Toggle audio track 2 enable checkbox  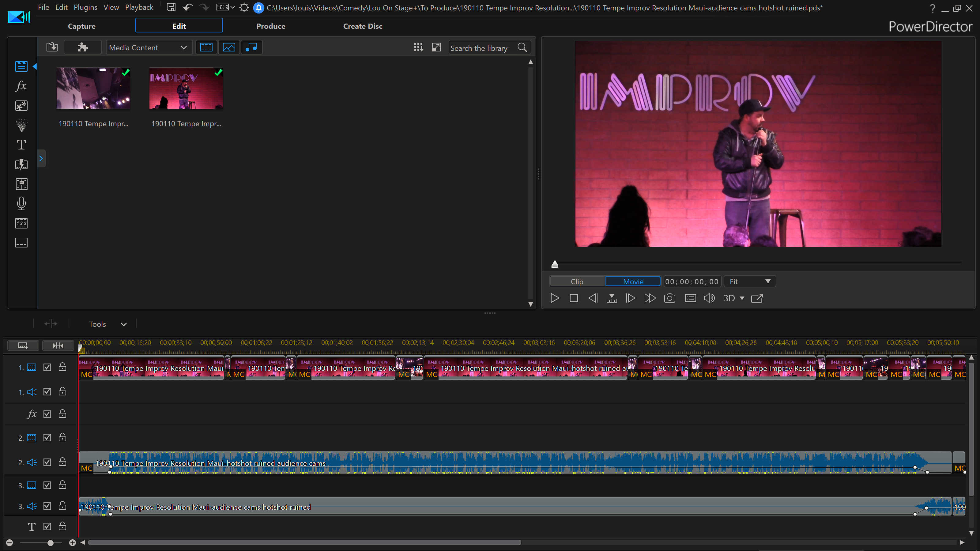point(47,462)
